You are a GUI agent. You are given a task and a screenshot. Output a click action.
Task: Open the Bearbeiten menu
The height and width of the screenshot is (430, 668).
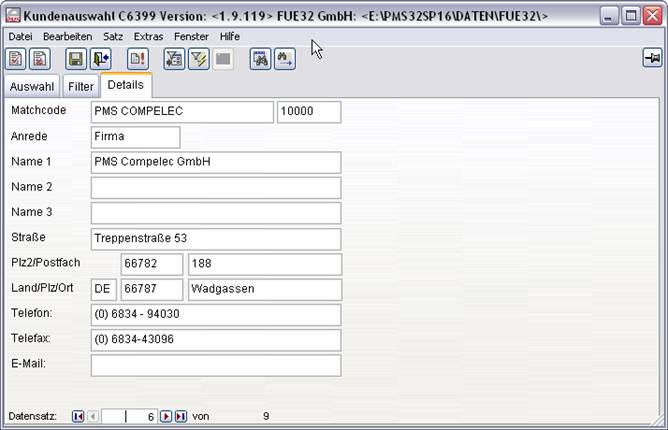click(x=67, y=36)
